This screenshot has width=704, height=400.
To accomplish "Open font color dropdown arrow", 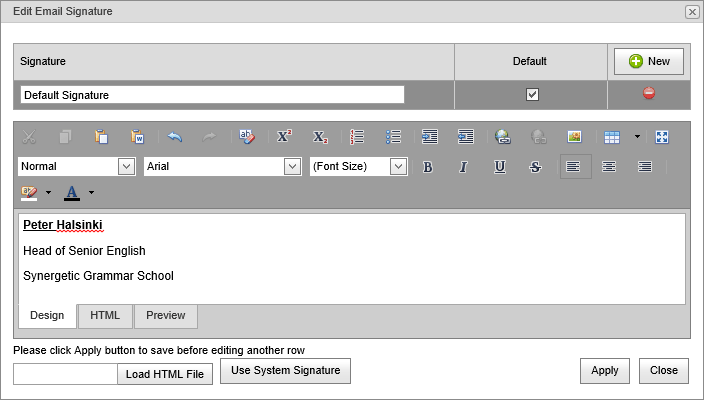I will click(92, 193).
